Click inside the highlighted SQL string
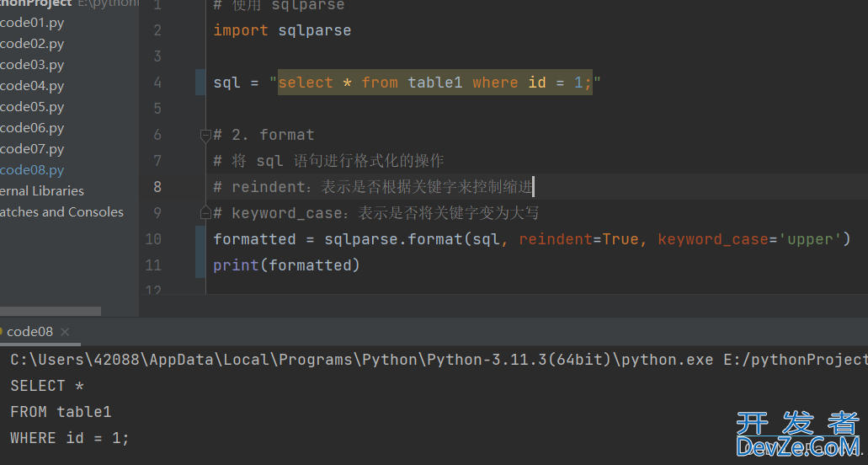868x465 pixels. click(435, 83)
